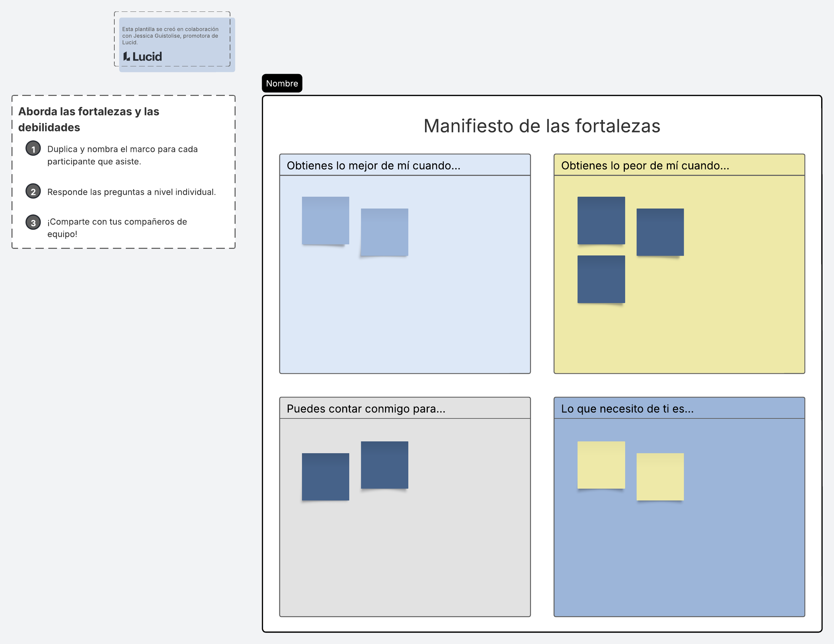Select the number 1 step circle
The image size is (834, 644).
coord(33,149)
